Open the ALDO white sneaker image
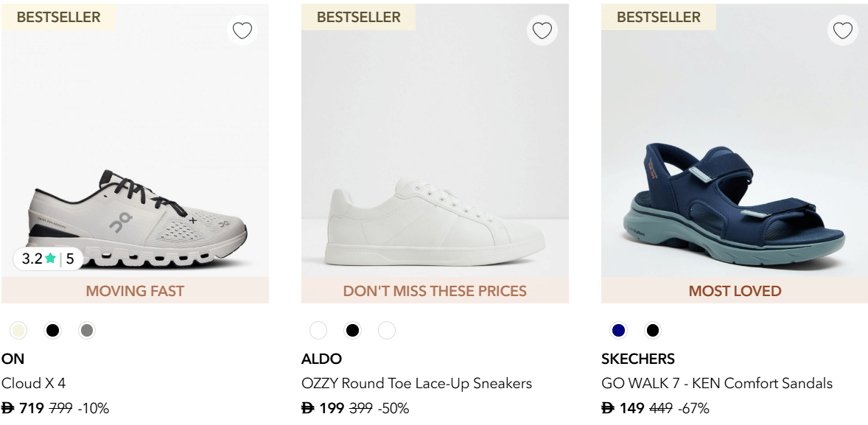Image resolution: width=868 pixels, height=425 pixels. point(435,221)
